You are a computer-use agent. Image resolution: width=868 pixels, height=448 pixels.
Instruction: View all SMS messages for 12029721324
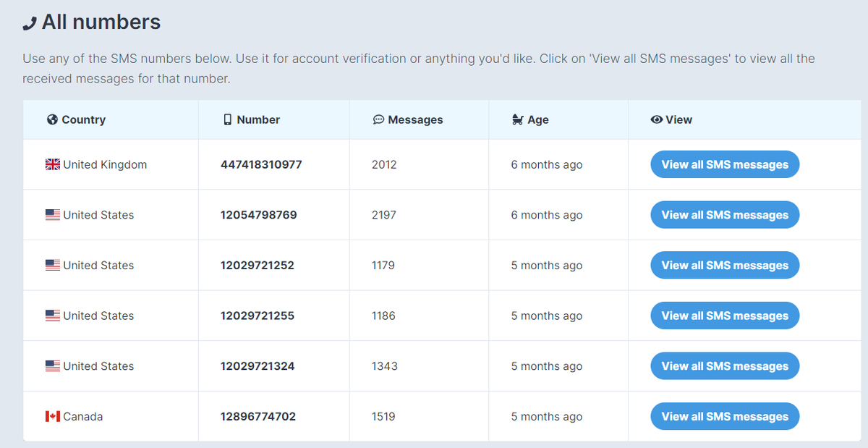(725, 366)
